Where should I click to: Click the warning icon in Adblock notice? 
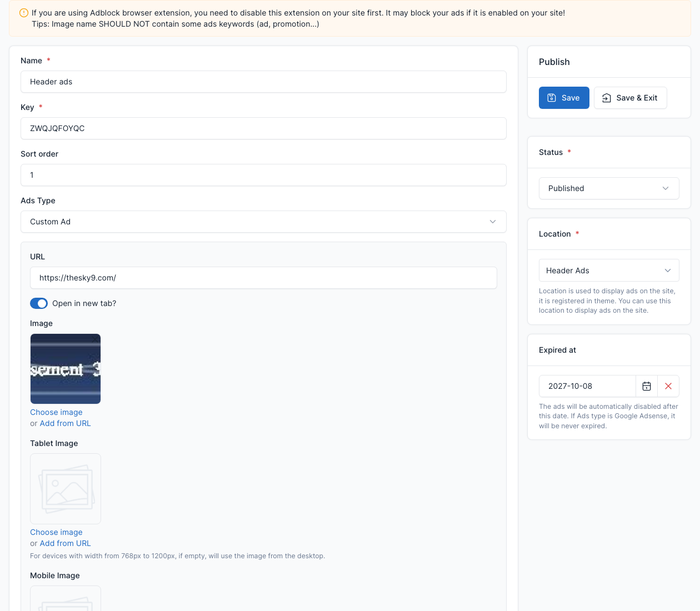(24, 13)
